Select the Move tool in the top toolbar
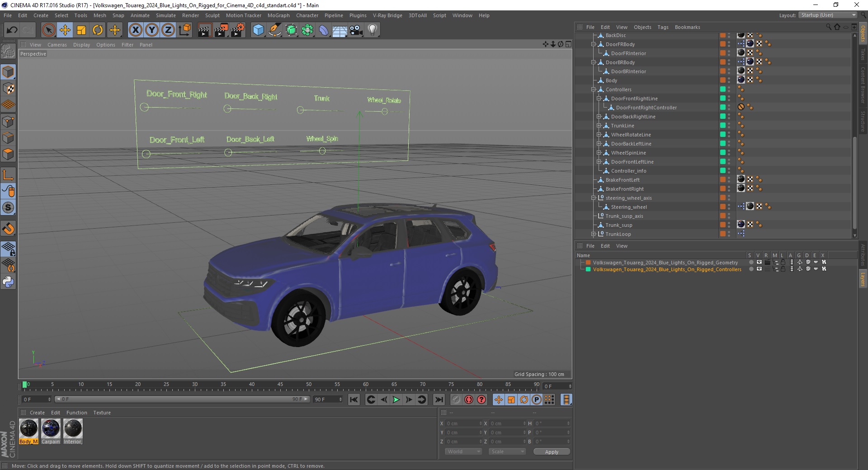The image size is (868, 470). pyautogui.click(x=65, y=30)
